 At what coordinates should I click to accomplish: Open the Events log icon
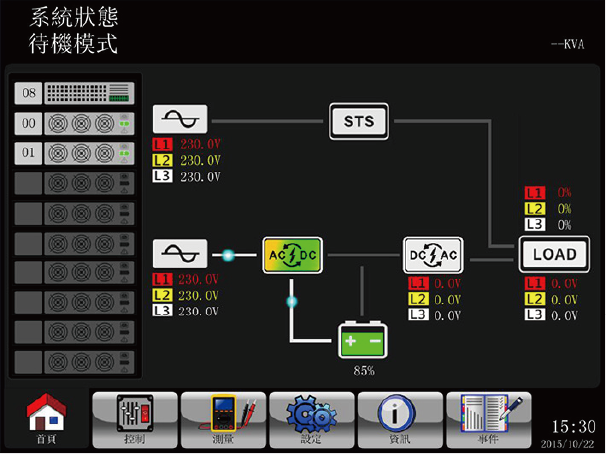click(x=488, y=418)
